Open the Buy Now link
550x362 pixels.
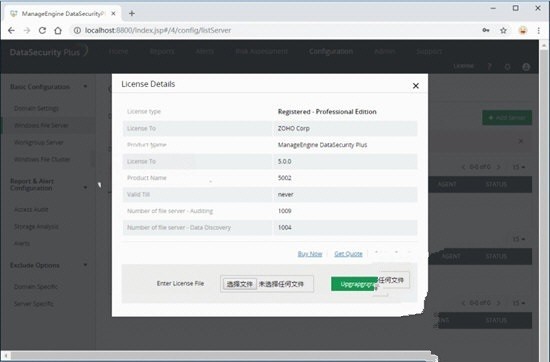(310, 254)
